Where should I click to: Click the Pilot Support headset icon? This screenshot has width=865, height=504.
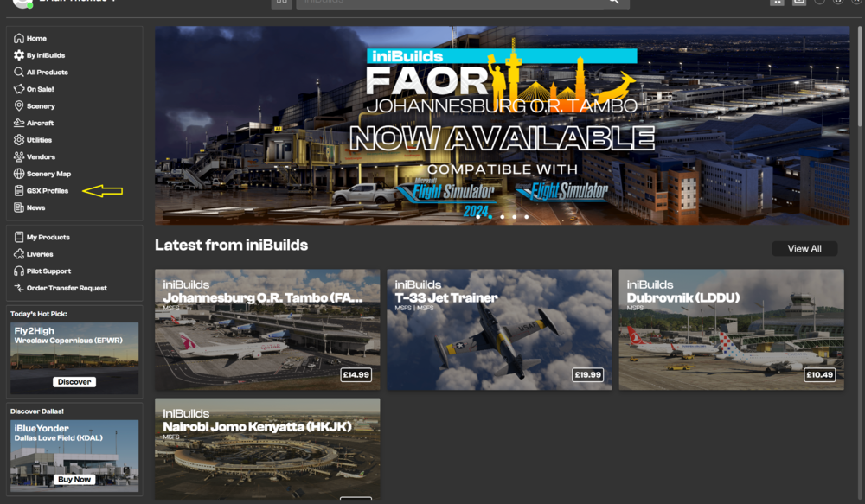coord(19,271)
